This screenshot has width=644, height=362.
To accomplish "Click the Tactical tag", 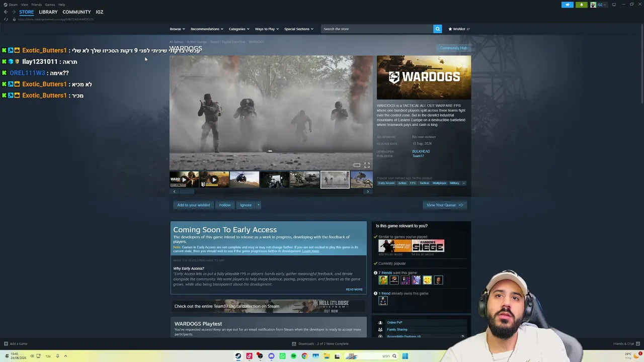I will pyautogui.click(x=424, y=183).
